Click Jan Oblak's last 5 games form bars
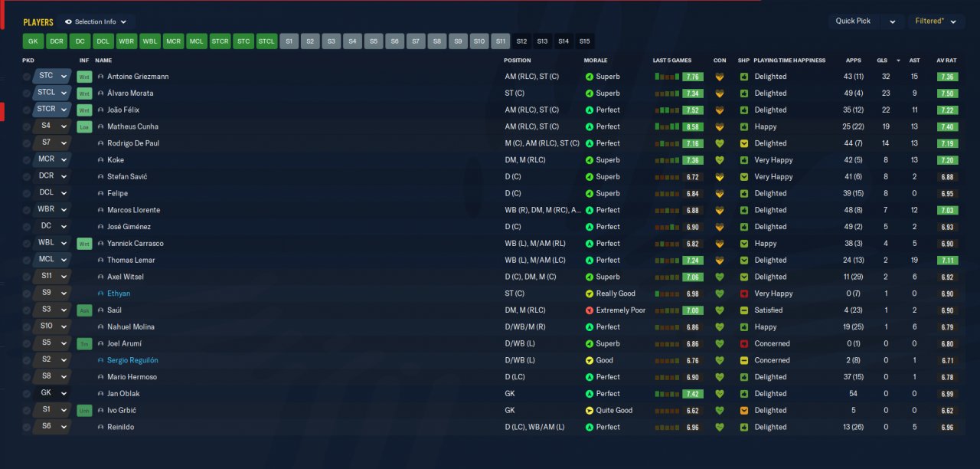The image size is (980, 469). [667, 394]
